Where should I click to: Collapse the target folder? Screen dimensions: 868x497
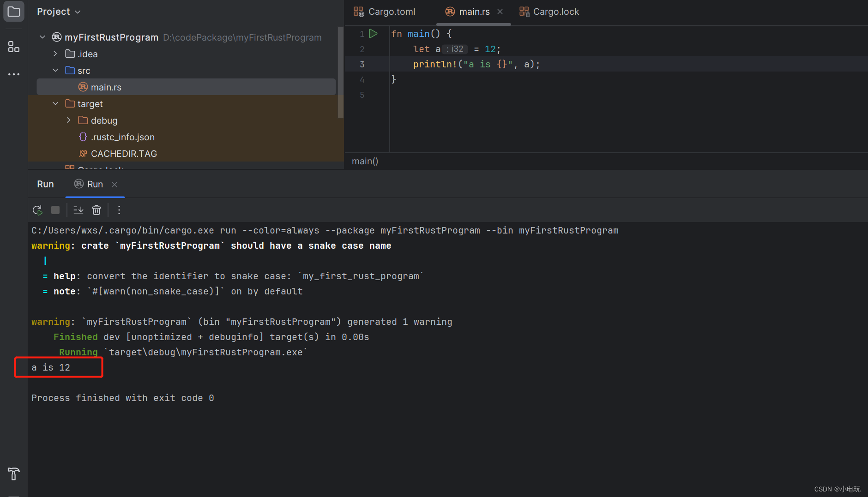pyautogui.click(x=55, y=103)
